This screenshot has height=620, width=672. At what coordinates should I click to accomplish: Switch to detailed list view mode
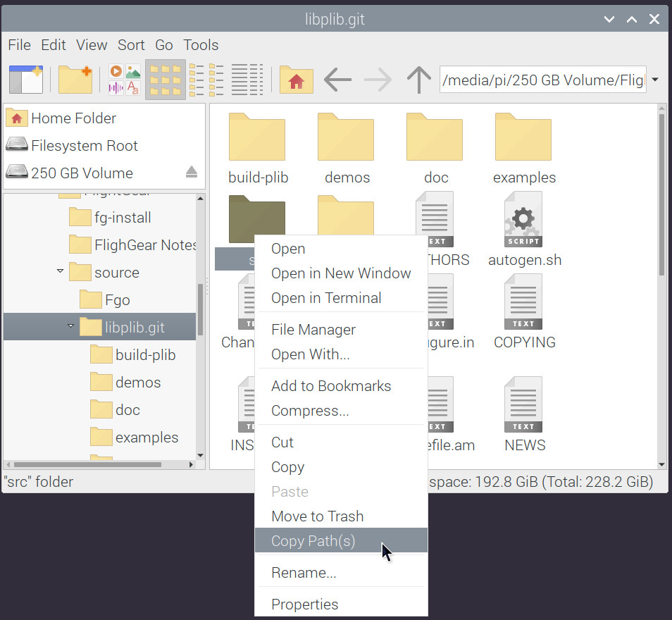point(247,80)
